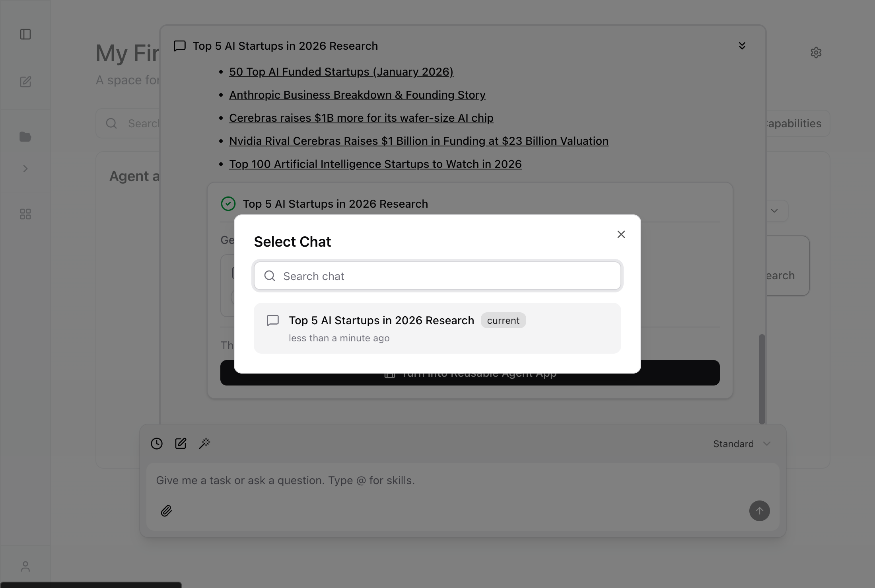875x588 pixels.
Task: Dismiss the Select Chat dialog
Action: tap(621, 234)
